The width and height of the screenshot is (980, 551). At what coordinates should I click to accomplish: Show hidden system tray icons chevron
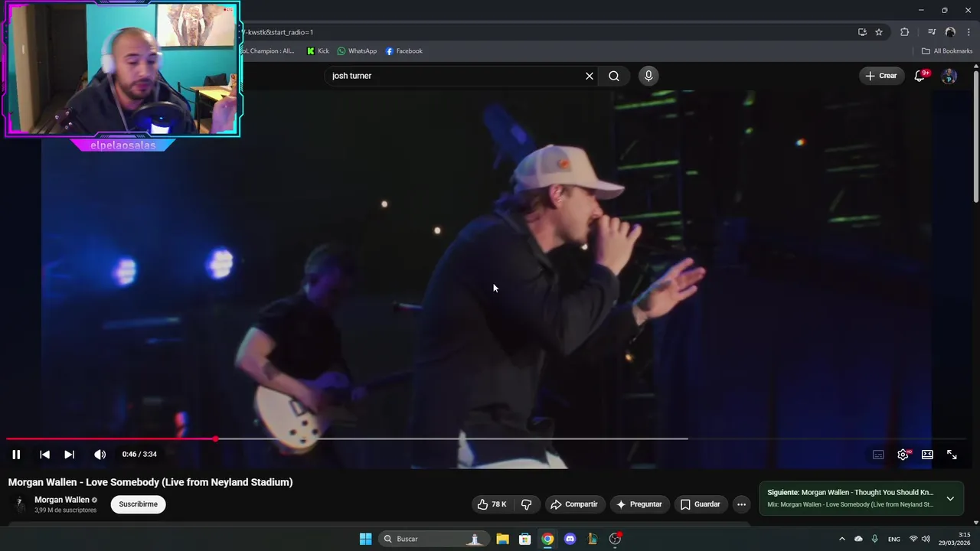tap(842, 539)
